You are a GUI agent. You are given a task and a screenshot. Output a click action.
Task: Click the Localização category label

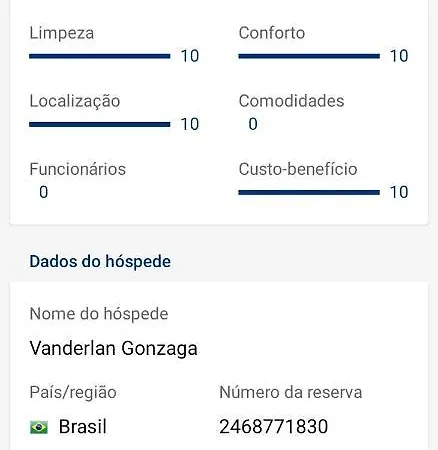pyautogui.click(x=75, y=101)
